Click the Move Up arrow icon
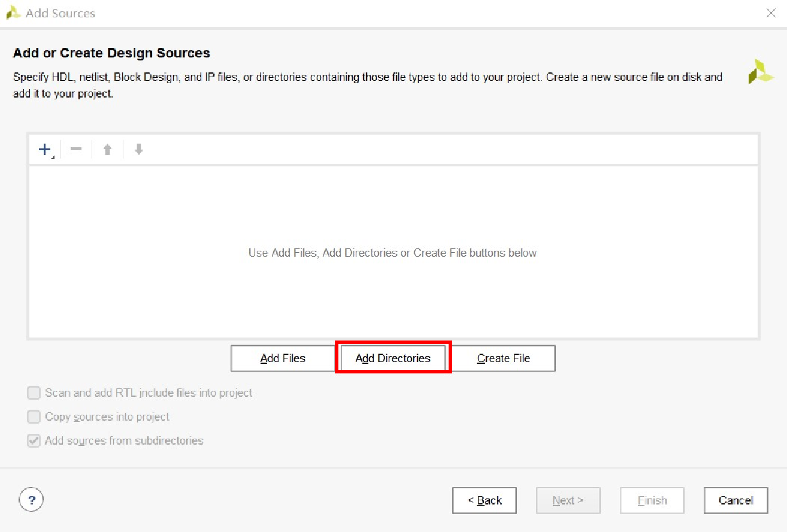Viewport: 787px width, 532px height. click(107, 150)
